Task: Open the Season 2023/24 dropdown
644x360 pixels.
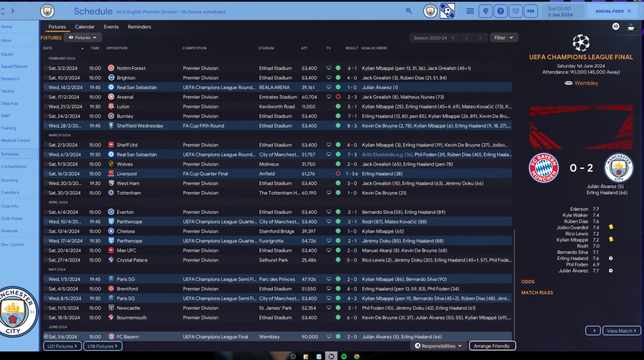Action: 434,38
